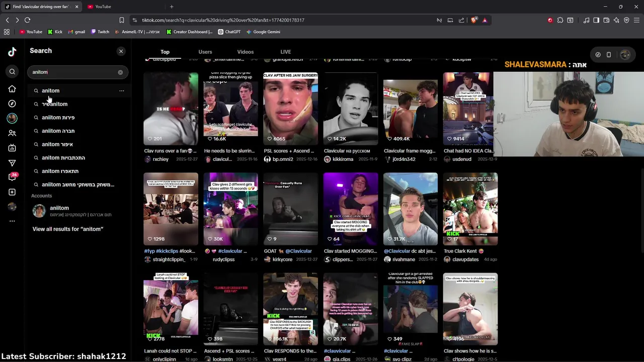Clear the search box text

click(120, 72)
